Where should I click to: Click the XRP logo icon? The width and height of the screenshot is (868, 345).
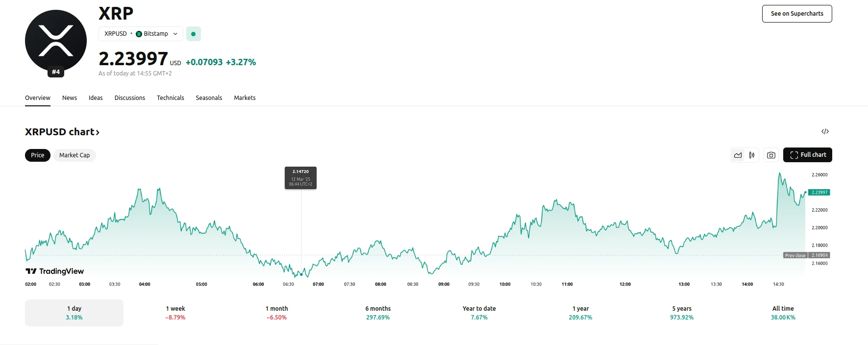pyautogui.click(x=56, y=41)
